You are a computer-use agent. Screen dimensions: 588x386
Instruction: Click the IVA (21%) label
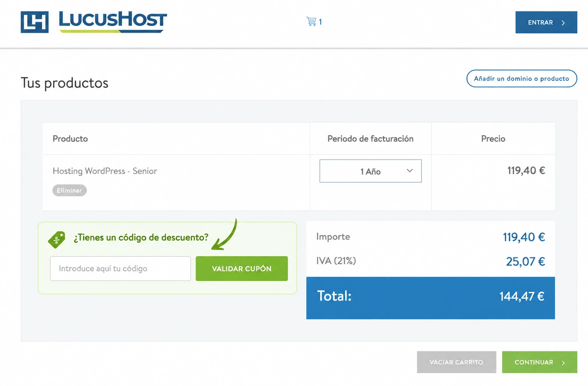(x=336, y=261)
